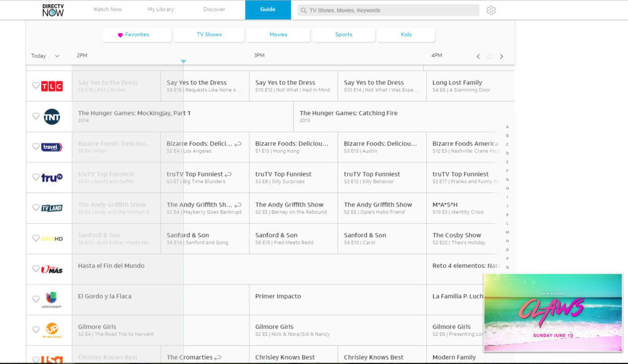
Task: Open the Claws video preview thumbnail
Action: click(553, 313)
